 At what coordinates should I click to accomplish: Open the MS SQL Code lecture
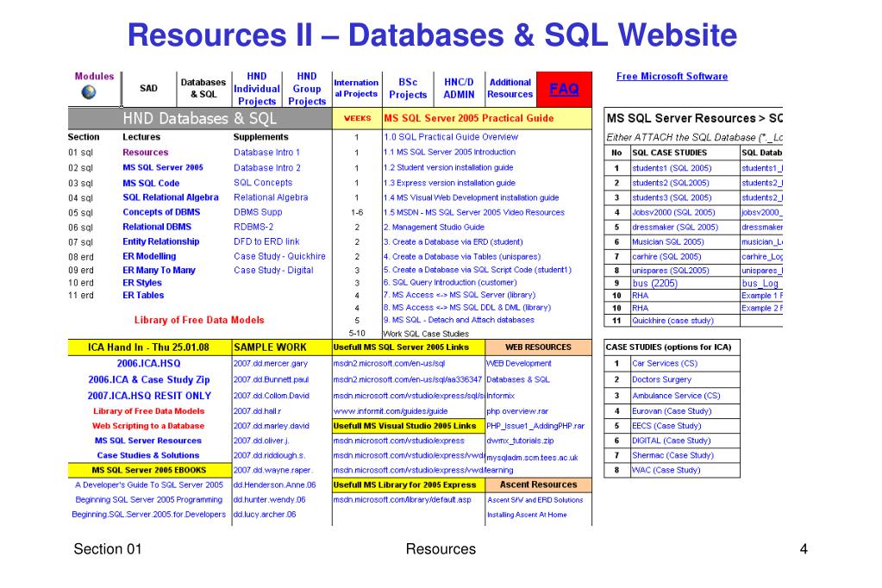point(152,184)
